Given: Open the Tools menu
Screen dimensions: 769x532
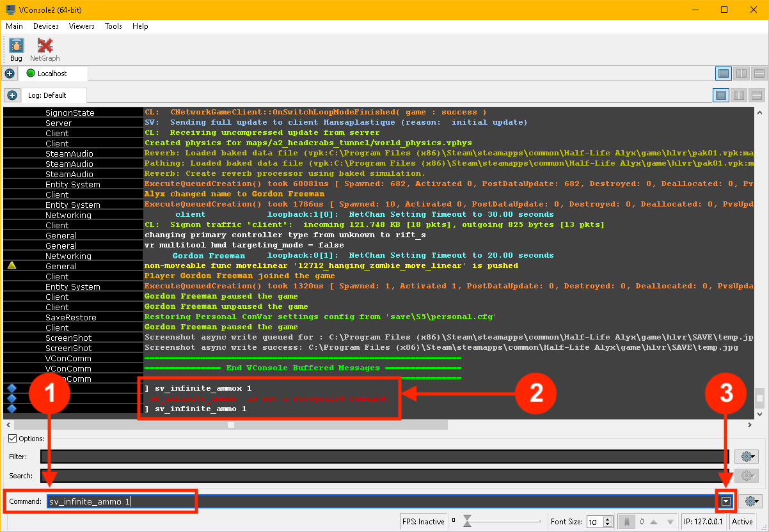Looking at the screenshot, I should (x=114, y=26).
